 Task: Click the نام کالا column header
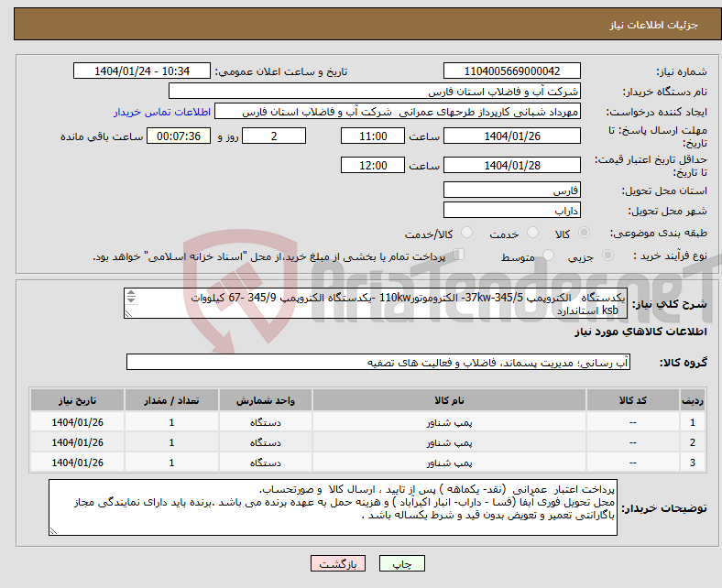[x=449, y=400]
